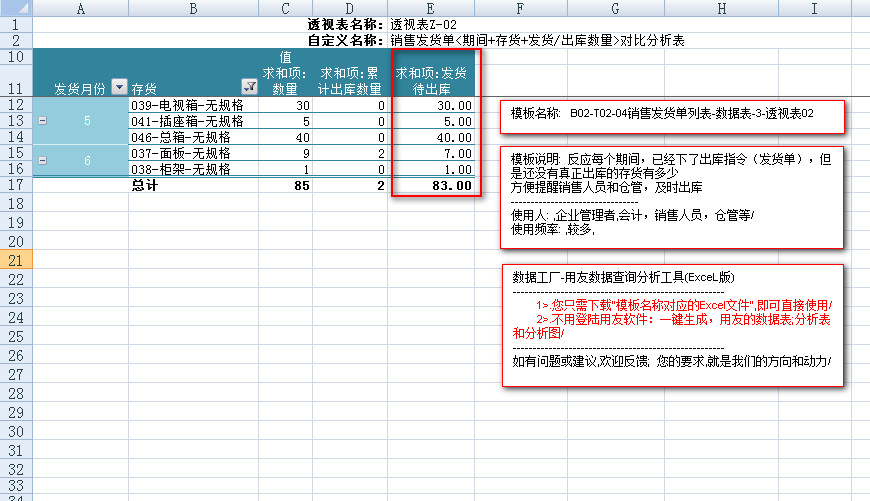Click cell 039-电视箱-无规格
This screenshot has height=501, width=870.
coord(194,105)
